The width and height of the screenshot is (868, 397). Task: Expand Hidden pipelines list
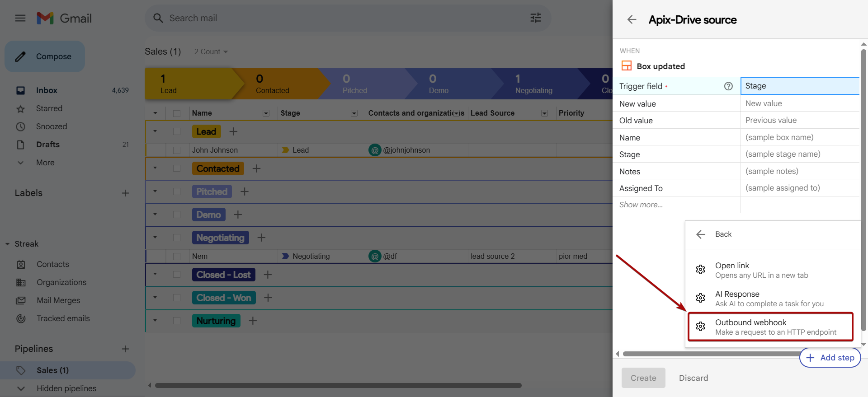tap(21, 388)
